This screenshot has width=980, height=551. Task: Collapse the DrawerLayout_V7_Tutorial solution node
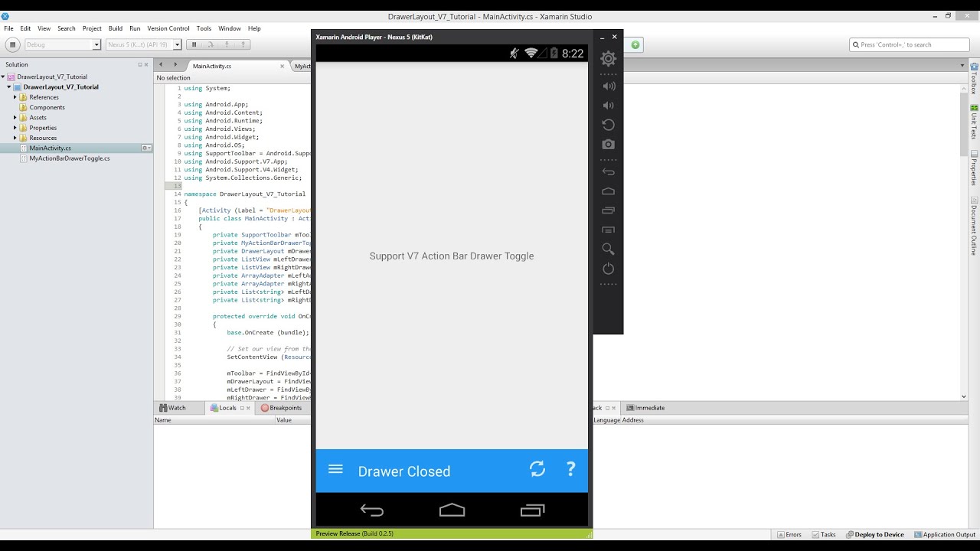[x=4, y=77]
